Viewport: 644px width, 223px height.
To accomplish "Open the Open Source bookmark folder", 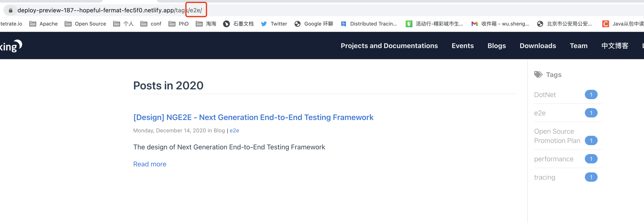I will pos(85,24).
